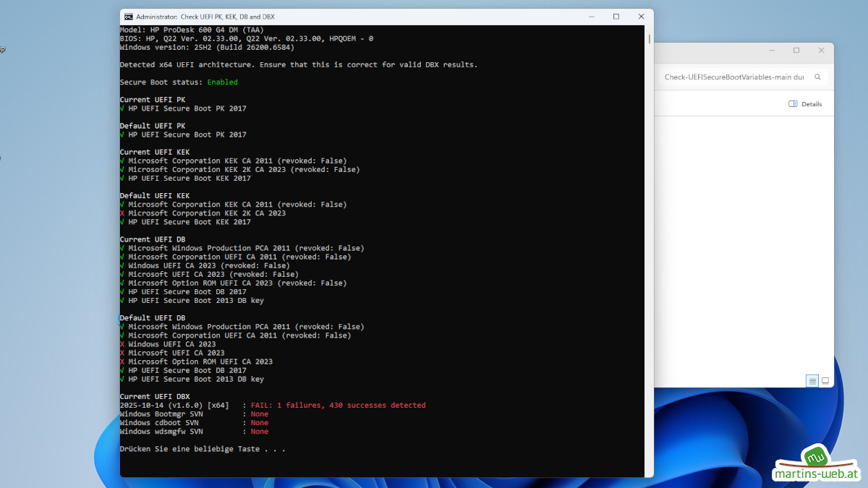868x488 pixels.
Task: Close the Administrator console window
Action: pos(641,17)
